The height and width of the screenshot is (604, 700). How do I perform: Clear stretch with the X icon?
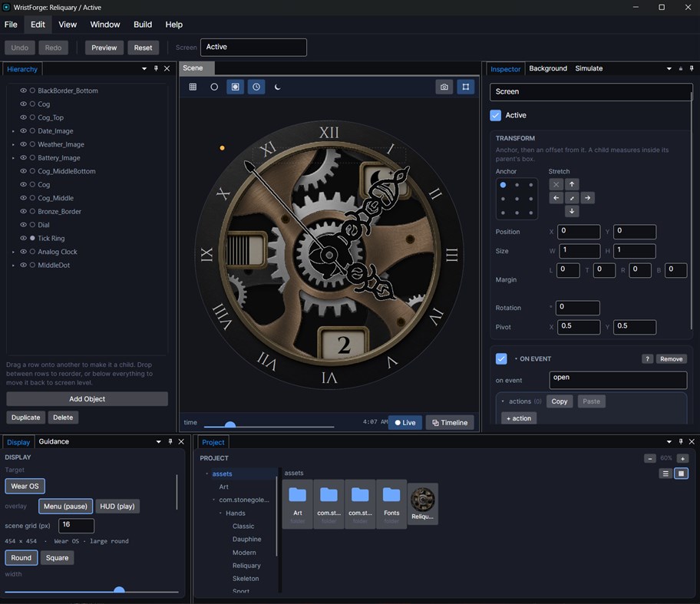(556, 184)
